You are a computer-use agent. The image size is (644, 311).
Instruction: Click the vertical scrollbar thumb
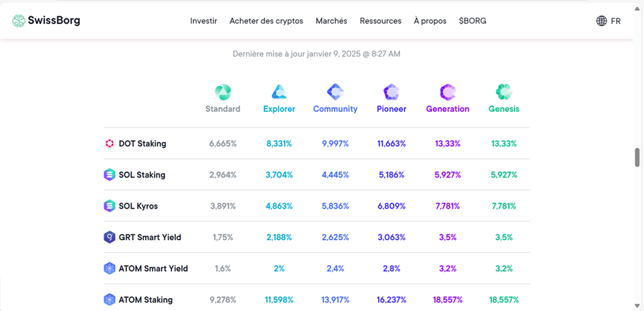[x=637, y=158]
